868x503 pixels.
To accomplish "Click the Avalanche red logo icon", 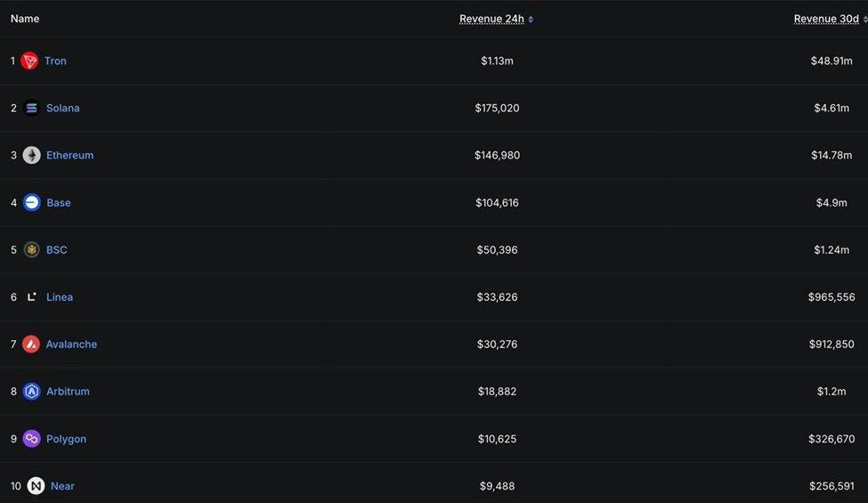I will pos(31,345).
